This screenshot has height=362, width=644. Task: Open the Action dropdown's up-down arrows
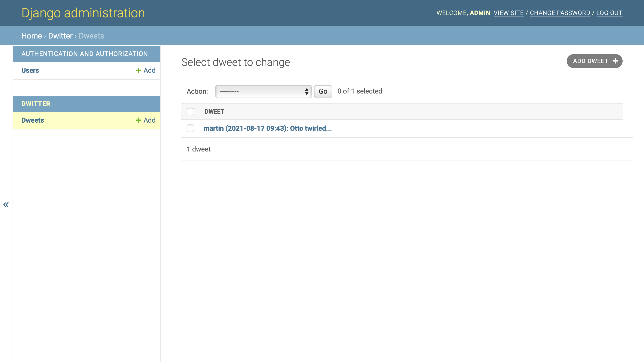pos(307,91)
